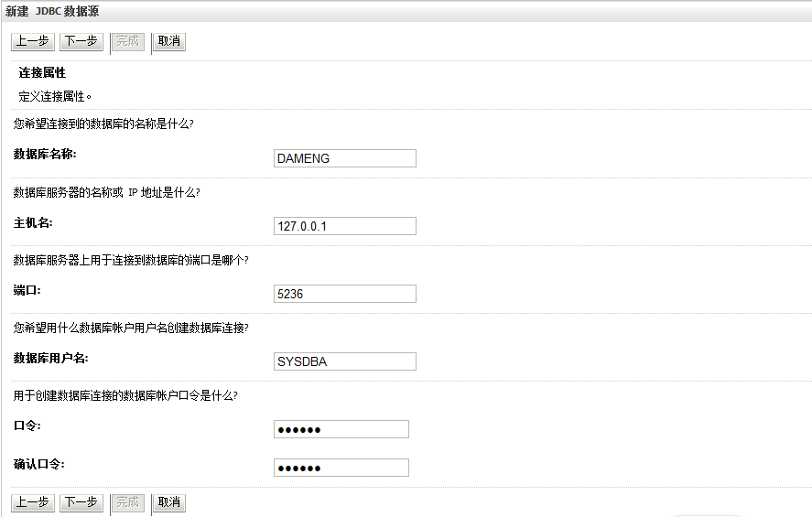Click the 连接属性 section heading

tap(42, 72)
